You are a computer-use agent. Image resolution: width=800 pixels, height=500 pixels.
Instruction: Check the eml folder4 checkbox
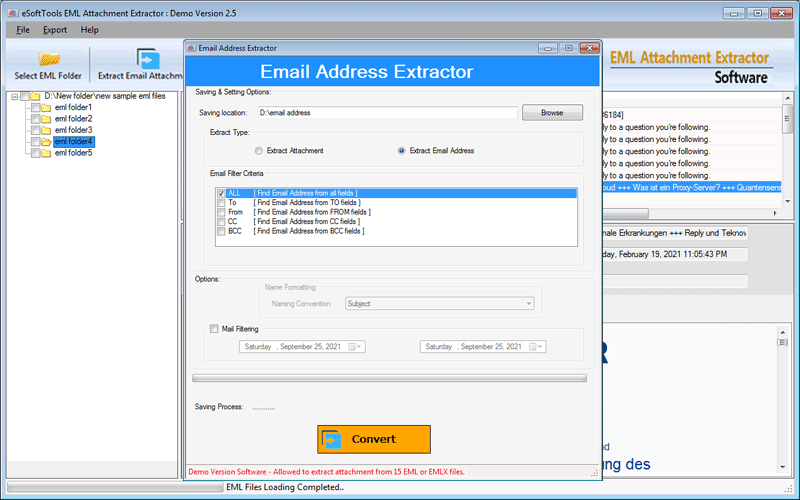[35, 142]
